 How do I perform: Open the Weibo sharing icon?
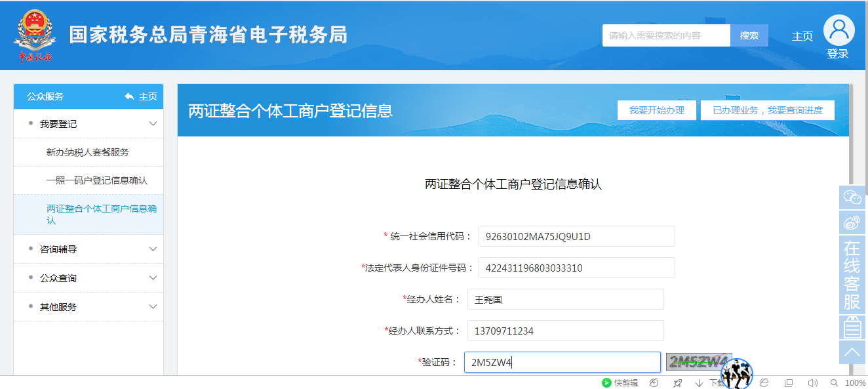[852, 222]
